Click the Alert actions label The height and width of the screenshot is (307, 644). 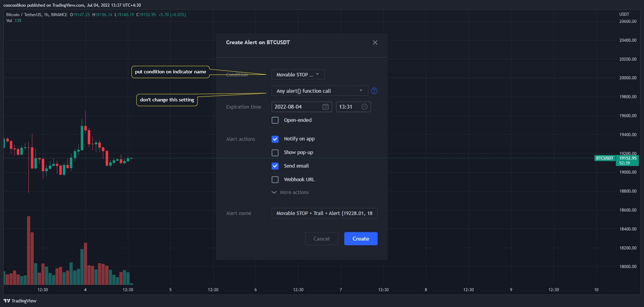click(x=241, y=139)
